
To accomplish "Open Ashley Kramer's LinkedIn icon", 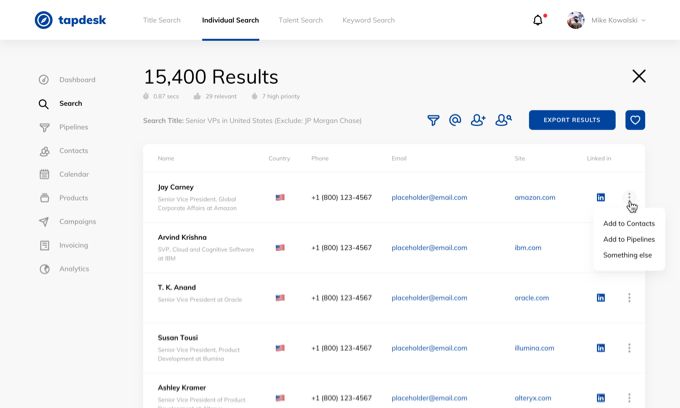I will pyautogui.click(x=601, y=398).
